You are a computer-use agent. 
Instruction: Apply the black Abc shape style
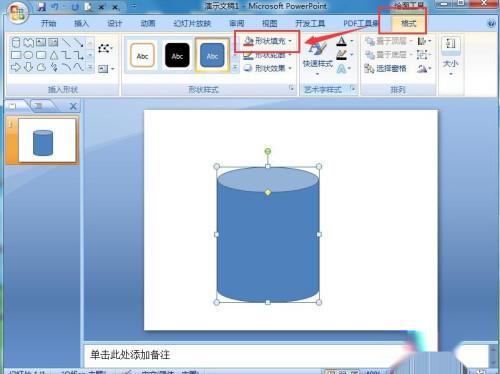pos(177,55)
